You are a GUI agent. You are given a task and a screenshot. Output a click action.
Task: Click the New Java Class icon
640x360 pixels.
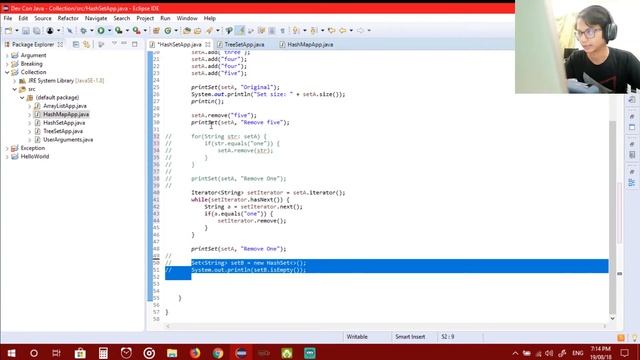[168, 31]
